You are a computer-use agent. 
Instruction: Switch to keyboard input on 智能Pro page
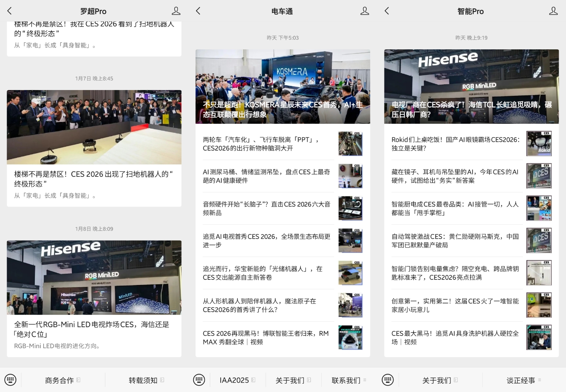coord(387,380)
